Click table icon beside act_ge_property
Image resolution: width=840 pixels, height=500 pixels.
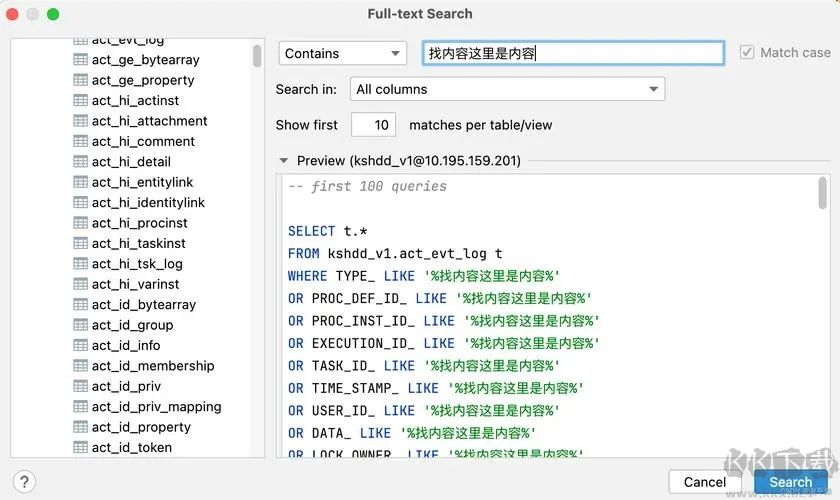(x=80, y=80)
